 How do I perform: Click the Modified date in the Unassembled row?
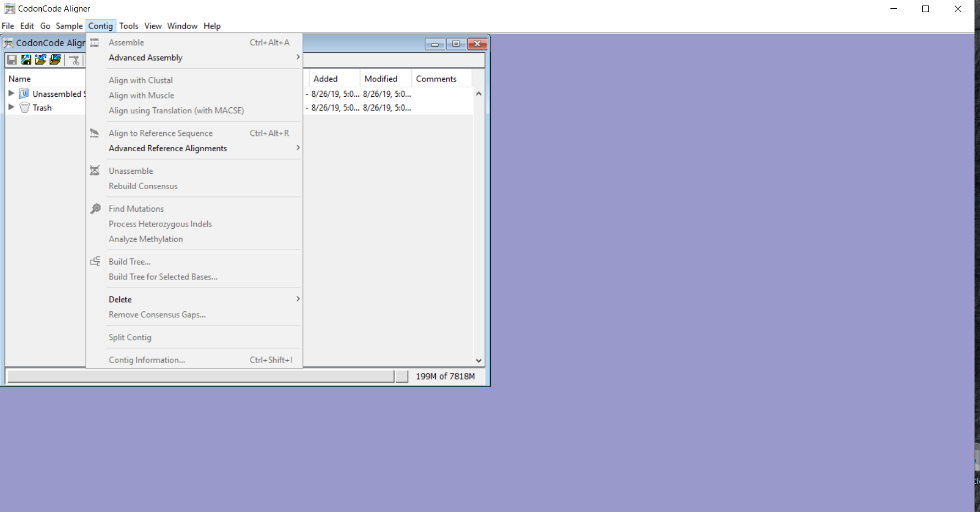coord(387,94)
